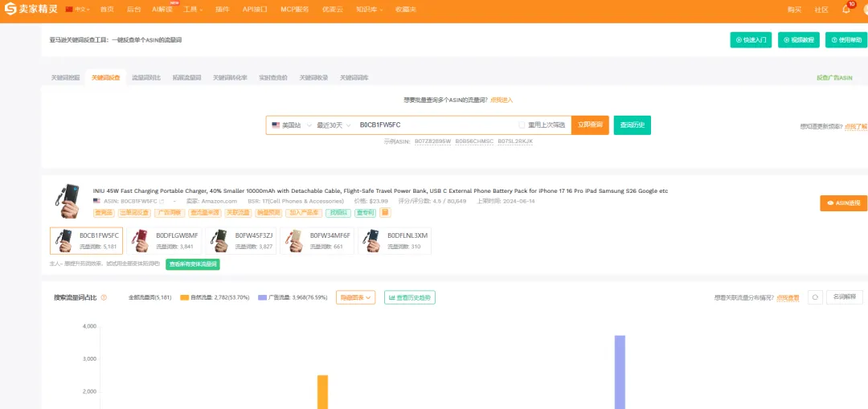Click the orange calculator icon after 查专利
868x409 pixels.
tap(385, 212)
